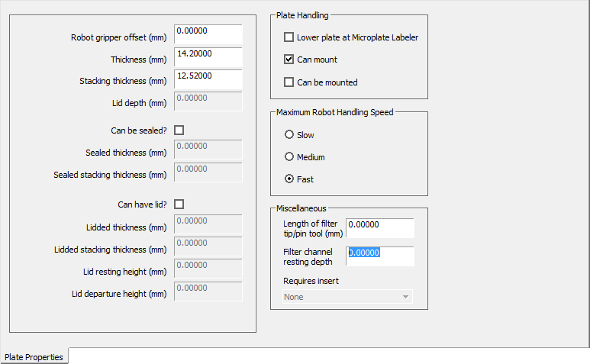Click the Sealed thickness (mm) field
The width and height of the screenshot is (590, 364).
coord(208,150)
